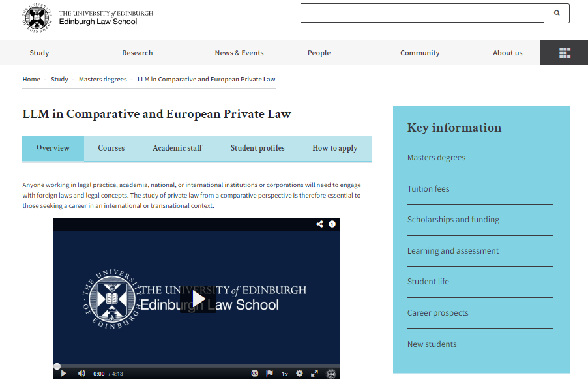The width and height of the screenshot is (588, 384).
Task: Open the Tuition fees link
Action: (x=428, y=189)
